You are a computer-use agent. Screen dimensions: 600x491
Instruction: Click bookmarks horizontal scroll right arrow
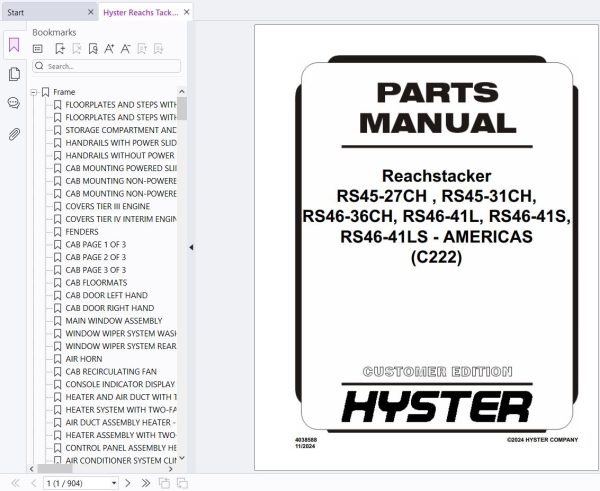pyautogui.click(x=171, y=469)
